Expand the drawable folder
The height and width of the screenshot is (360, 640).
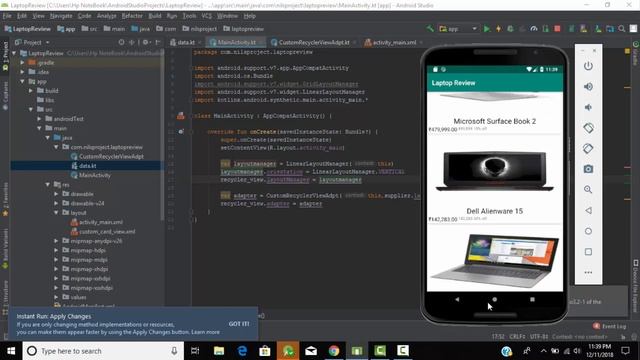tap(56, 194)
